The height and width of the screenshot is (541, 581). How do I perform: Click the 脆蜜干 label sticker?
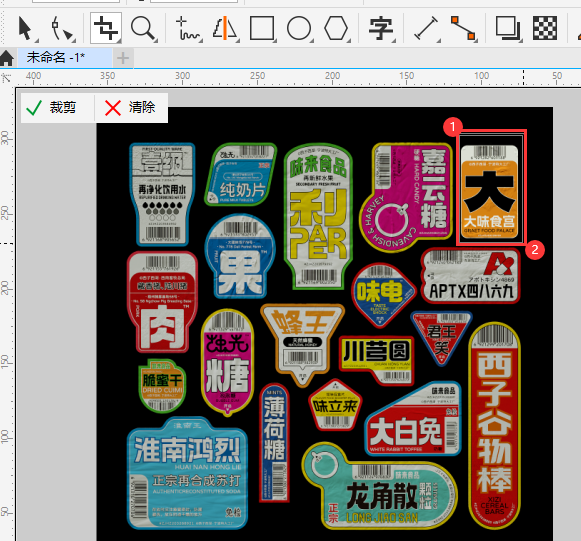(x=162, y=385)
